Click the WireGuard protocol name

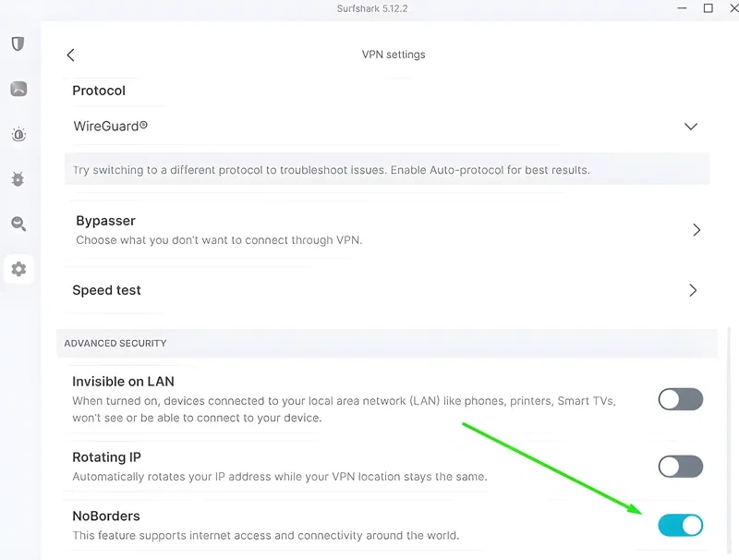pyautogui.click(x=110, y=127)
